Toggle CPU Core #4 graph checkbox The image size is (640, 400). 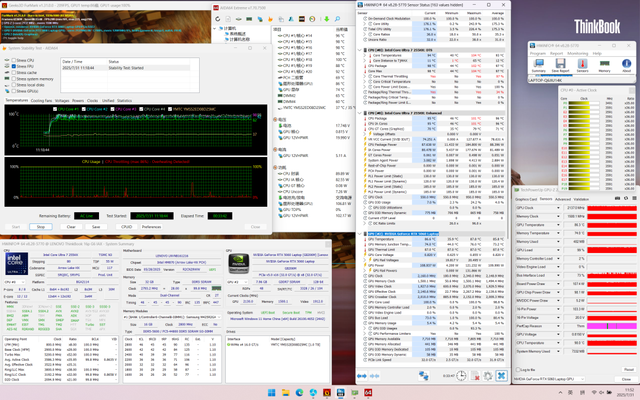(141, 109)
